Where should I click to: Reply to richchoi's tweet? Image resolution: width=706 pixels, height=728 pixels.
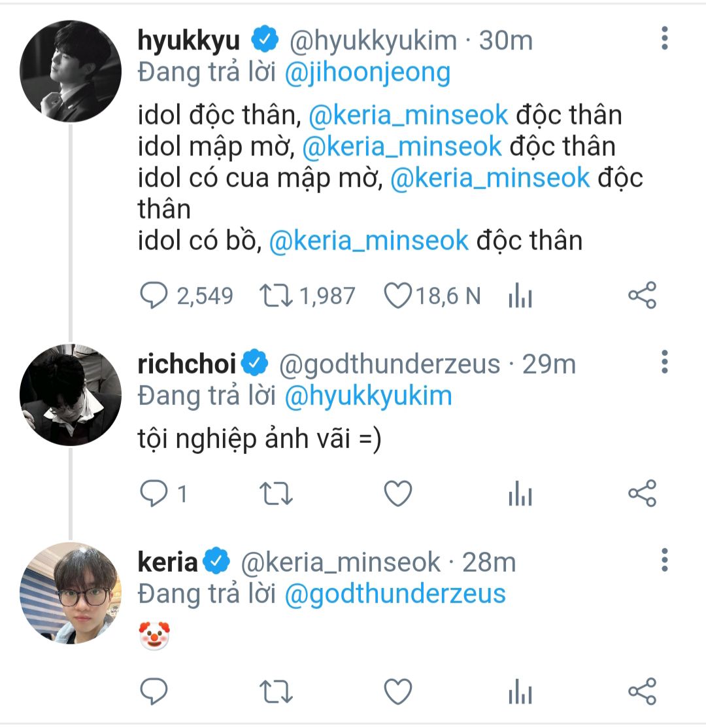coord(154,494)
